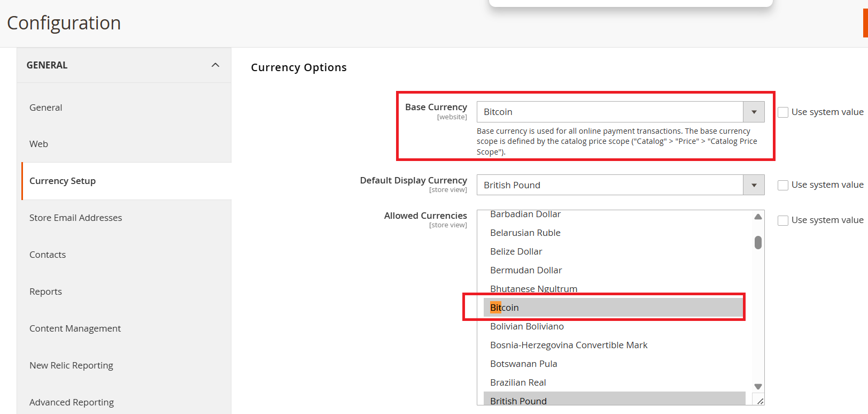The height and width of the screenshot is (414, 868).
Task: Click scroll up arrow in currency list
Action: [x=758, y=217]
